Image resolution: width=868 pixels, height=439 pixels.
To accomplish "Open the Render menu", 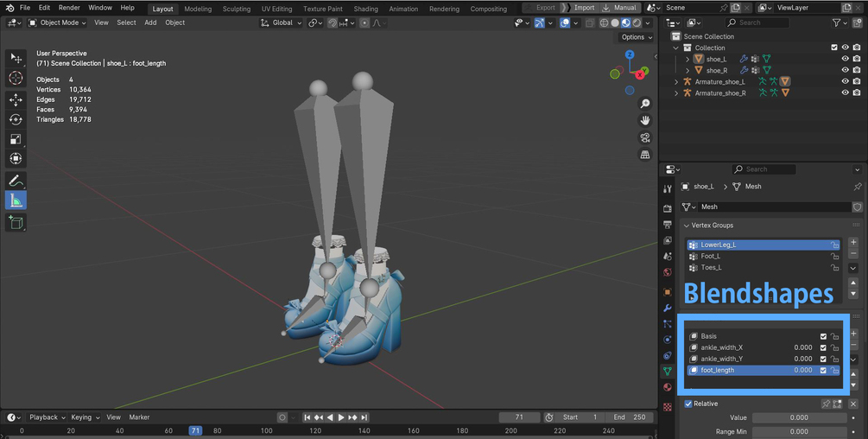I will 69,8.
